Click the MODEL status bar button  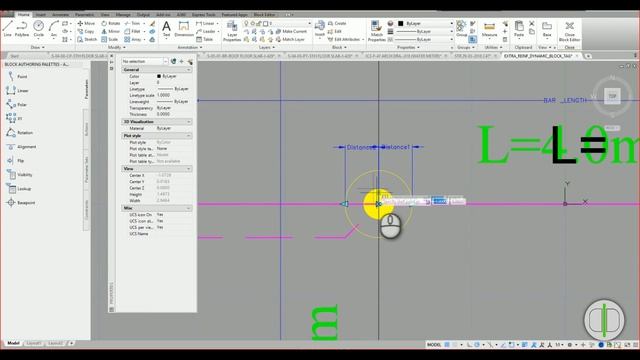434,345
